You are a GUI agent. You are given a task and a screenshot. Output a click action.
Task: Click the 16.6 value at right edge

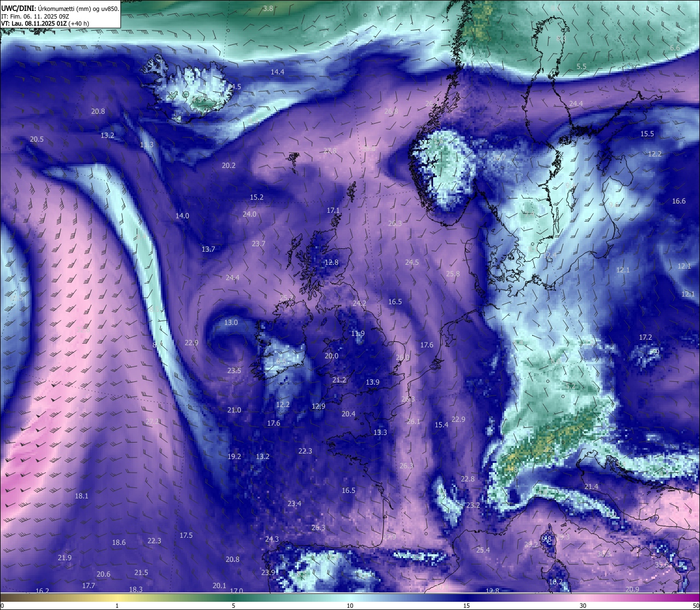tap(679, 201)
